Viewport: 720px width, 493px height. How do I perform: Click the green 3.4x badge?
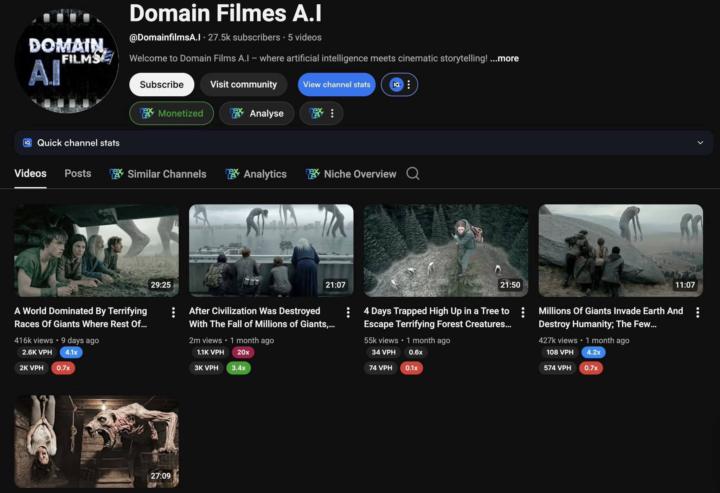[x=238, y=368]
